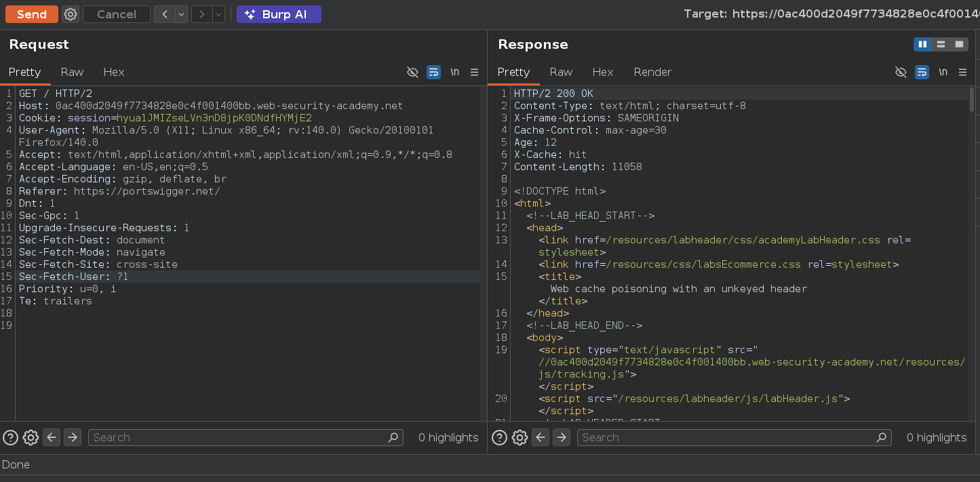This screenshot has height=482, width=980.
Task: Open the Burp AI button
Action: [279, 14]
